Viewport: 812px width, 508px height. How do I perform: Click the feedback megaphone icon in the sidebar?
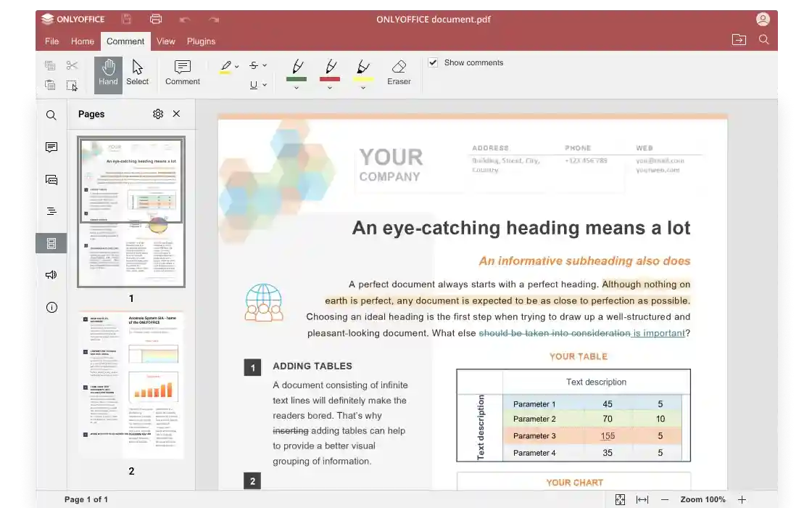click(51, 275)
